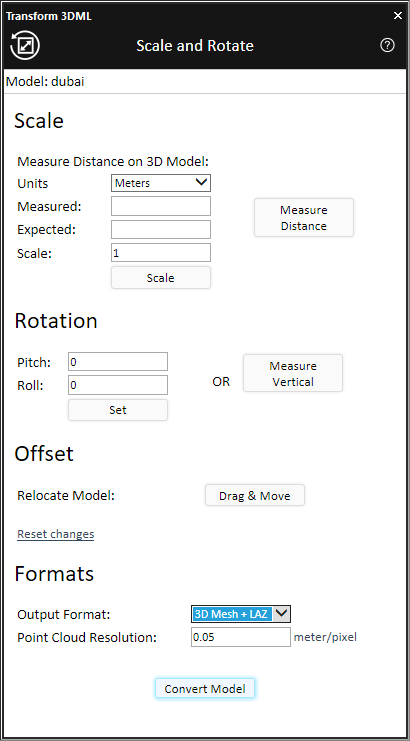Click the Pitch input field

click(118, 362)
